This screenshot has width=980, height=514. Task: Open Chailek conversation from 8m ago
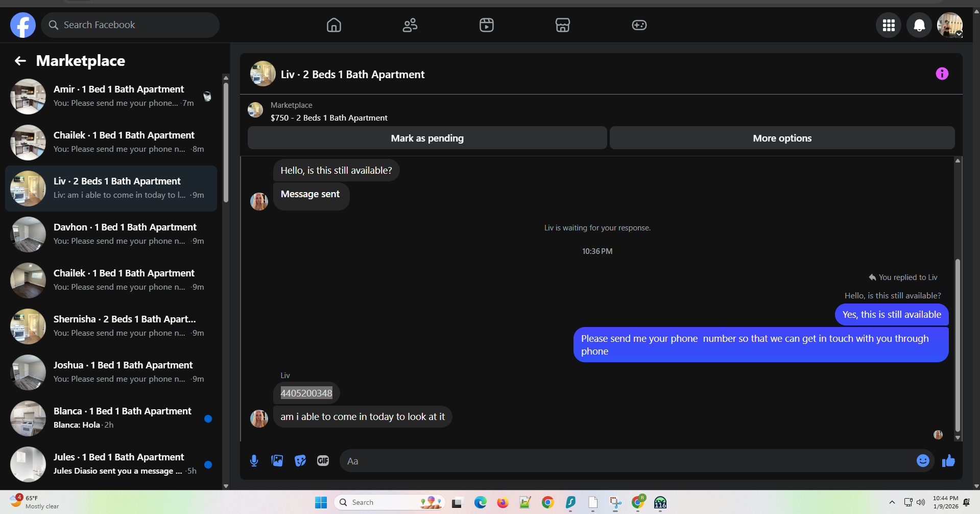click(111, 143)
